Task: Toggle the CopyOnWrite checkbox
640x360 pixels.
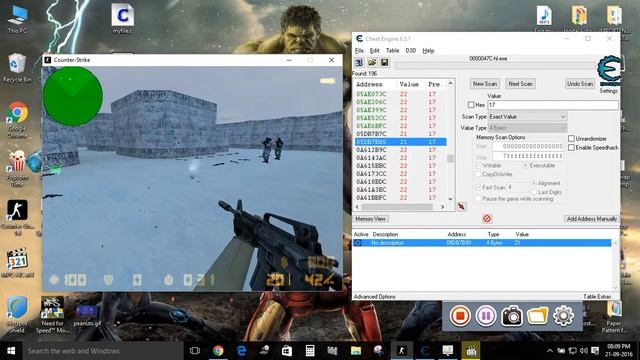Action: tap(478, 174)
